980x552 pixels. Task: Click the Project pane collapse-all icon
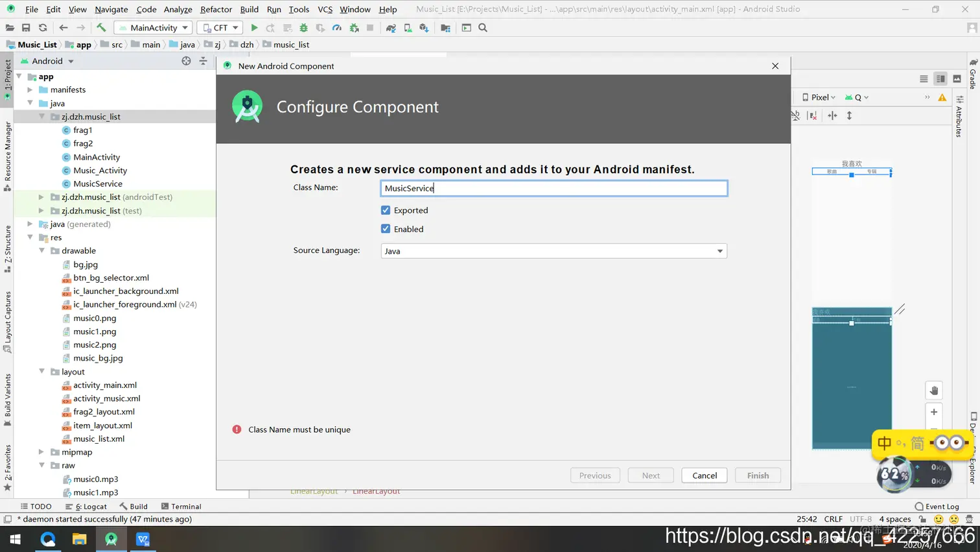(x=203, y=61)
